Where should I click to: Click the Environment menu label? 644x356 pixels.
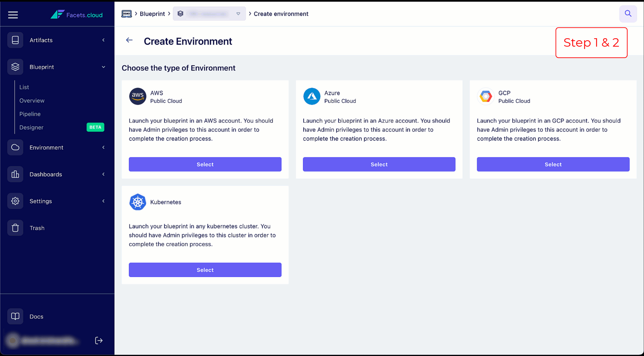46,147
